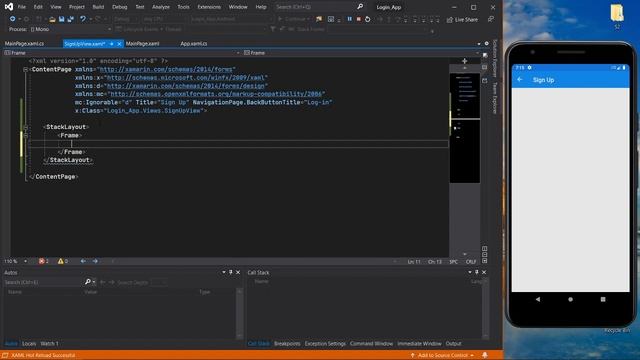
Task: Switch to the MainPage.xaml.cs tab
Action: [x=24, y=44]
